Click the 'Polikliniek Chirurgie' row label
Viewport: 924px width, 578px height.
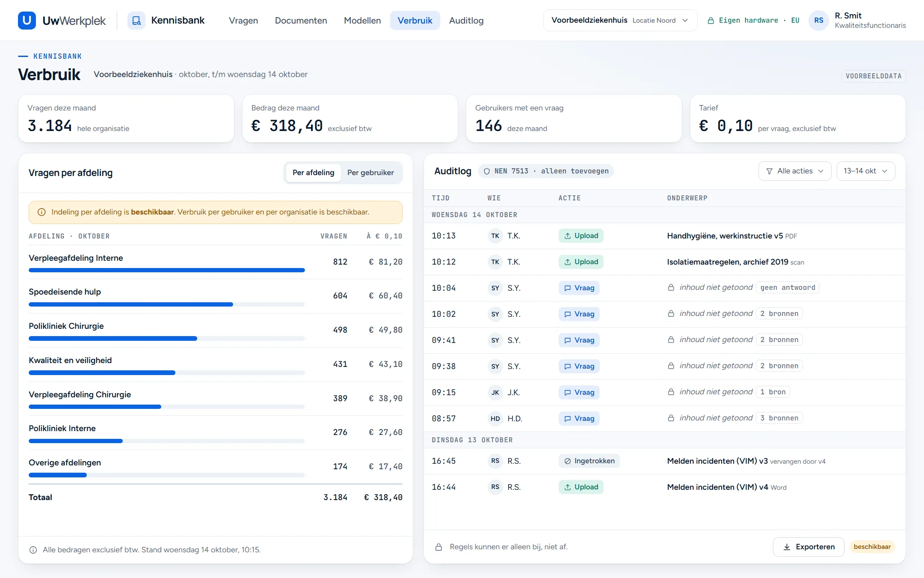(66, 326)
